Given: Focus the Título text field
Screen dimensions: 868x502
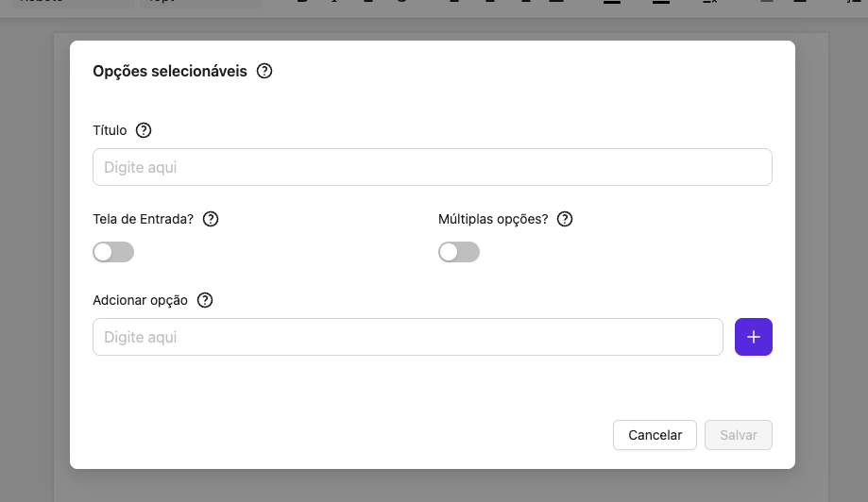Looking at the screenshot, I should (432, 167).
